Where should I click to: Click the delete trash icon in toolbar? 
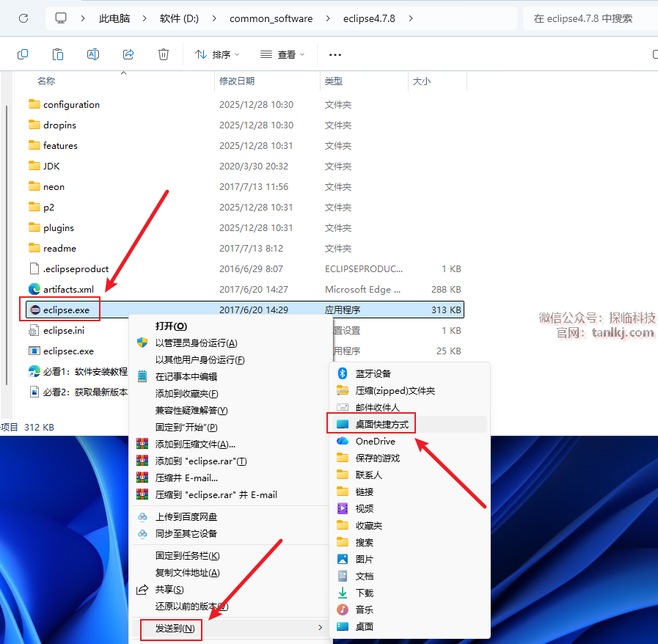pos(164,54)
